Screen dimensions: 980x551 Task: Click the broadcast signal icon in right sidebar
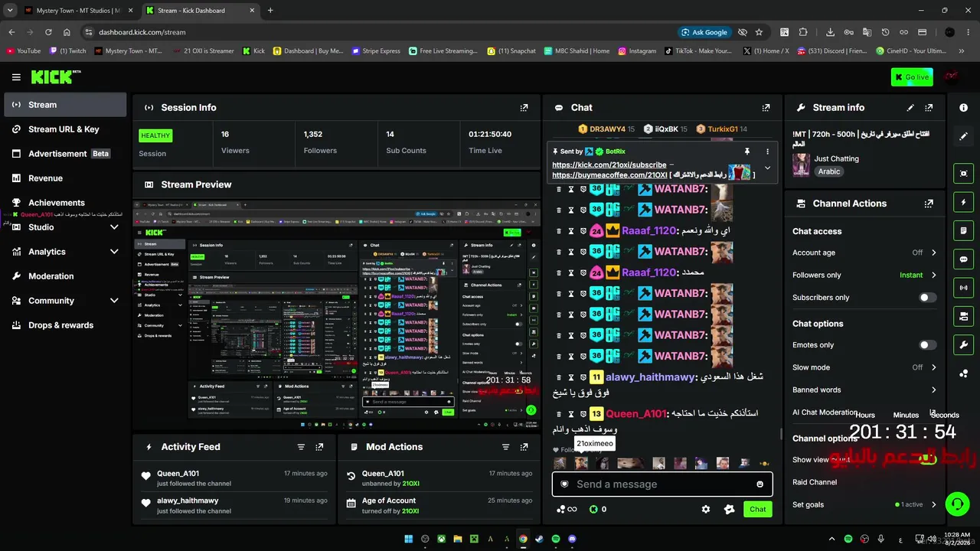tap(963, 288)
